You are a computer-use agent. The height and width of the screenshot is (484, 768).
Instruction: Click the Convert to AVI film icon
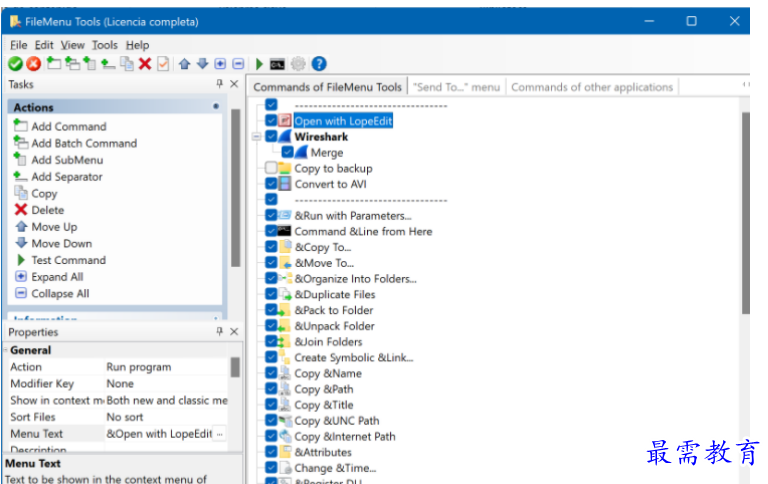pos(285,184)
